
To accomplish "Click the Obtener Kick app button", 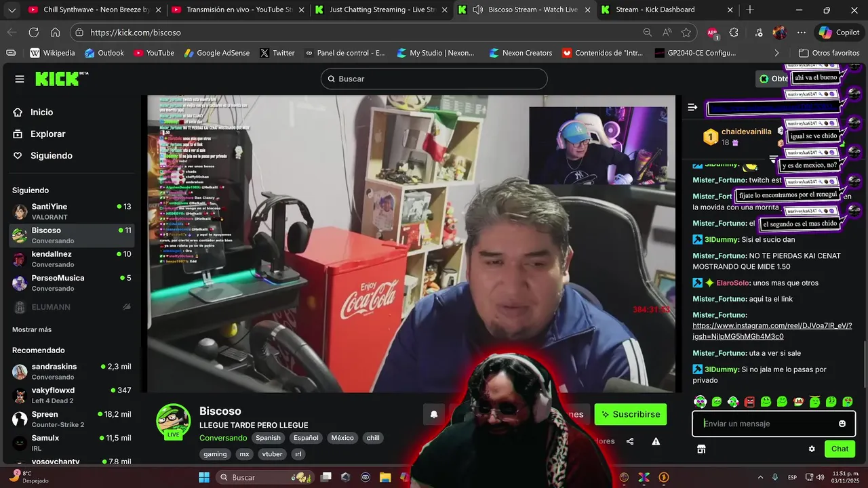I will [x=772, y=79].
